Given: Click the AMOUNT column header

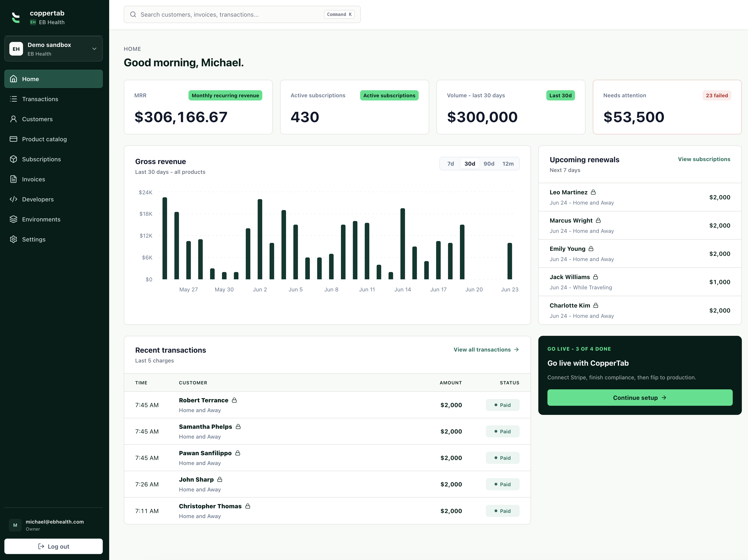Looking at the screenshot, I should [x=450, y=383].
